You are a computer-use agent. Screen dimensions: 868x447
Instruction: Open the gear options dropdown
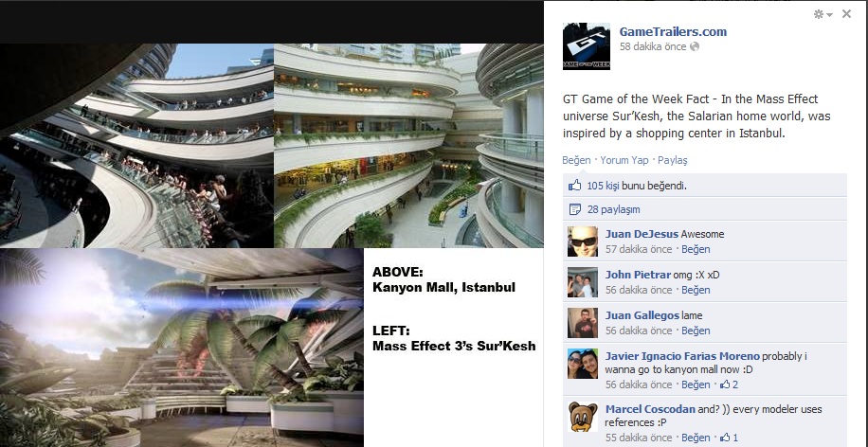click(823, 14)
